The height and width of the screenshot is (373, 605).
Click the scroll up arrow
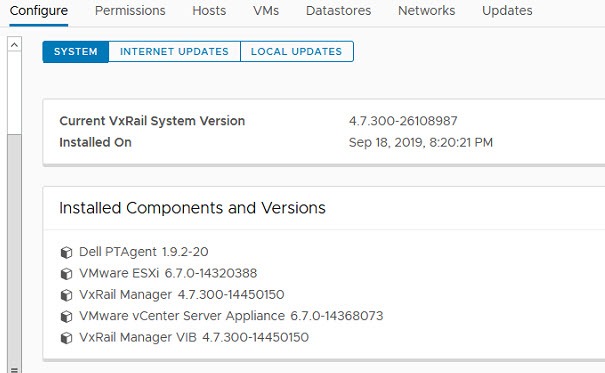point(14,45)
